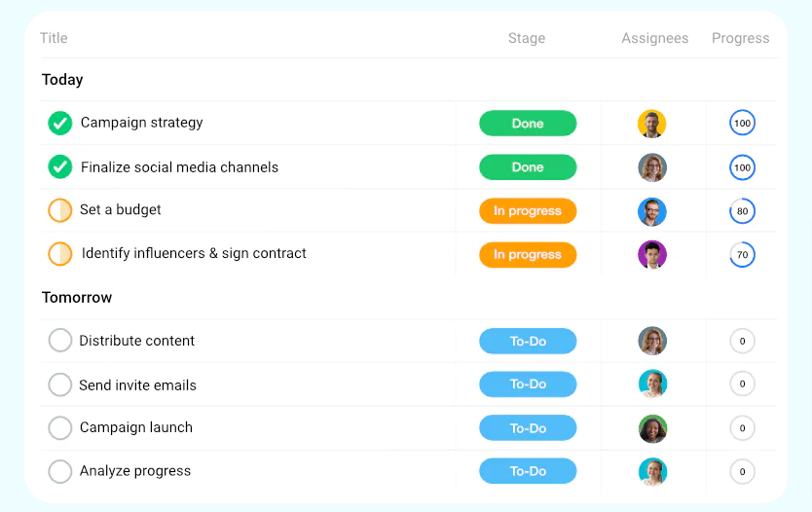Click the assignee avatar on Set a budget
The height and width of the screenshot is (512, 812).
pyautogui.click(x=652, y=212)
